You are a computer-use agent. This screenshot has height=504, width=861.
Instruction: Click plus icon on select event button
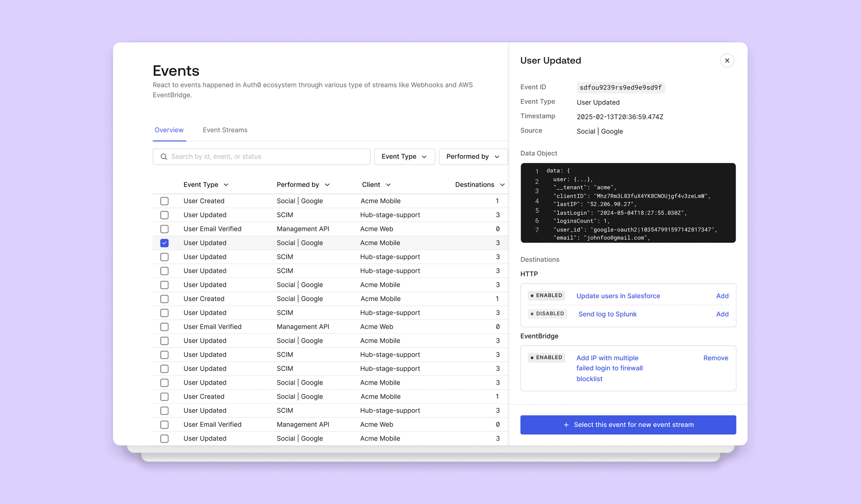566,425
